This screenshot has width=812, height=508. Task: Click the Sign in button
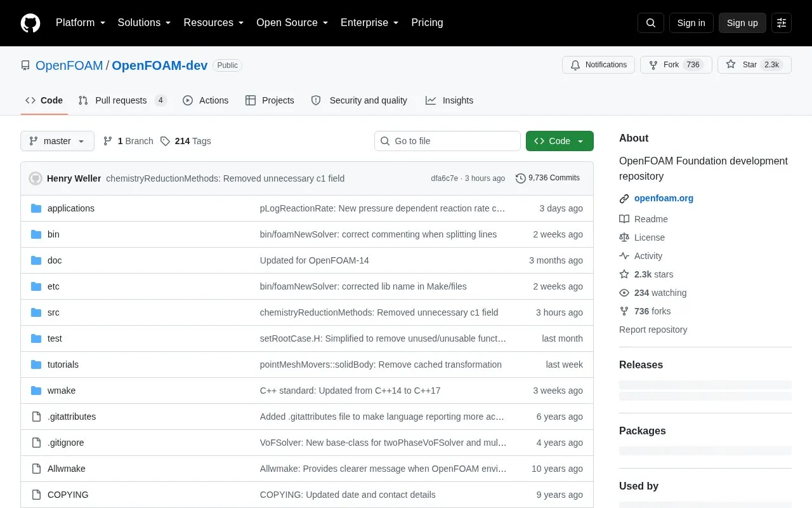(691, 23)
